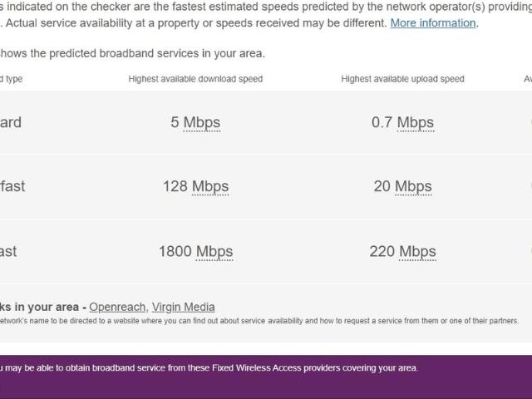Click the small network directions help text
This screenshot has width=532, height=399.
[x=258, y=321]
